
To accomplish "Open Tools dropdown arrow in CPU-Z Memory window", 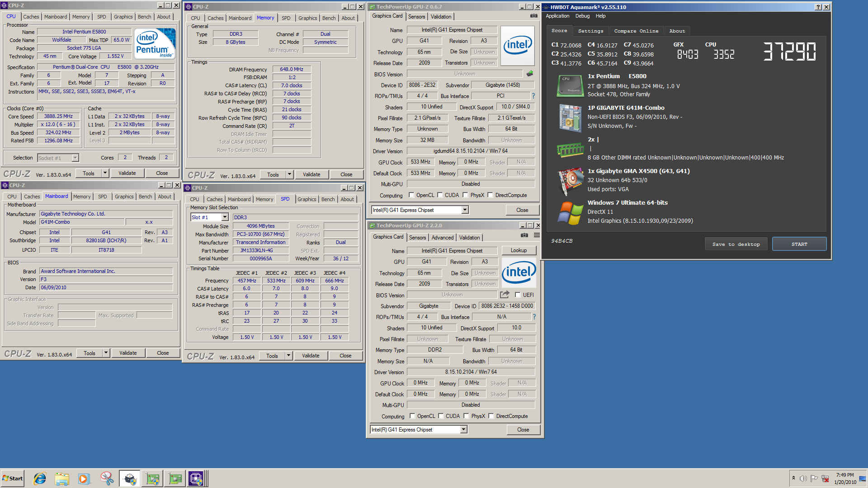I will tap(289, 174).
